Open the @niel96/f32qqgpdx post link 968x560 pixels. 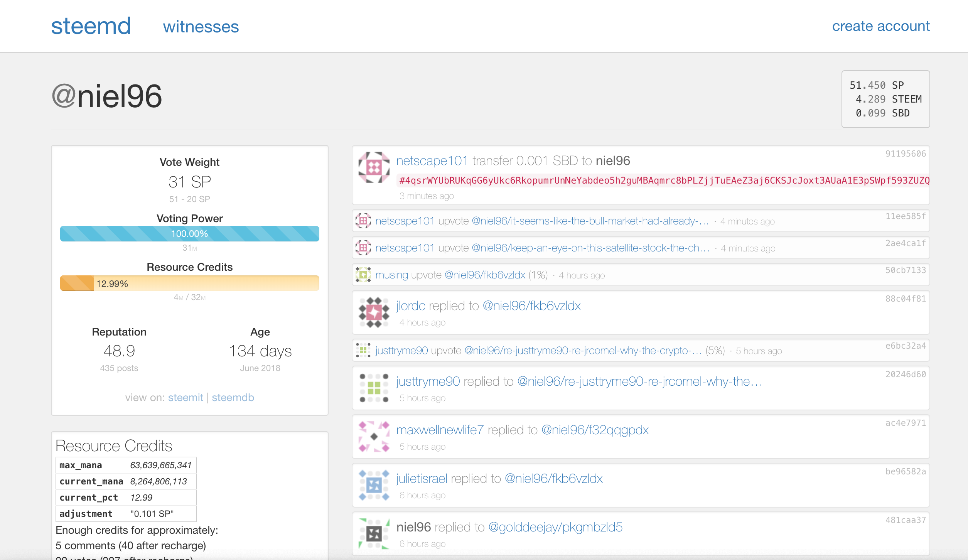[x=595, y=430]
